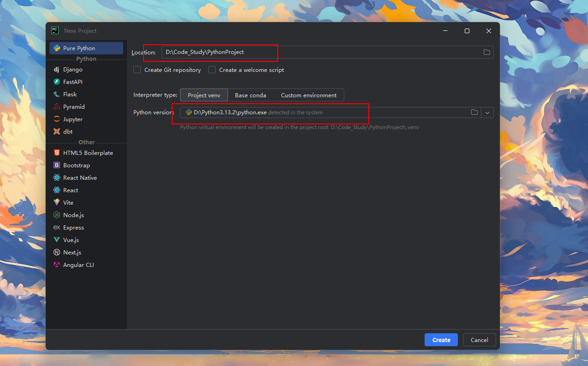This screenshot has height=366, width=588.
Task: Cancel the New Project dialog
Action: [x=479, y=340]
